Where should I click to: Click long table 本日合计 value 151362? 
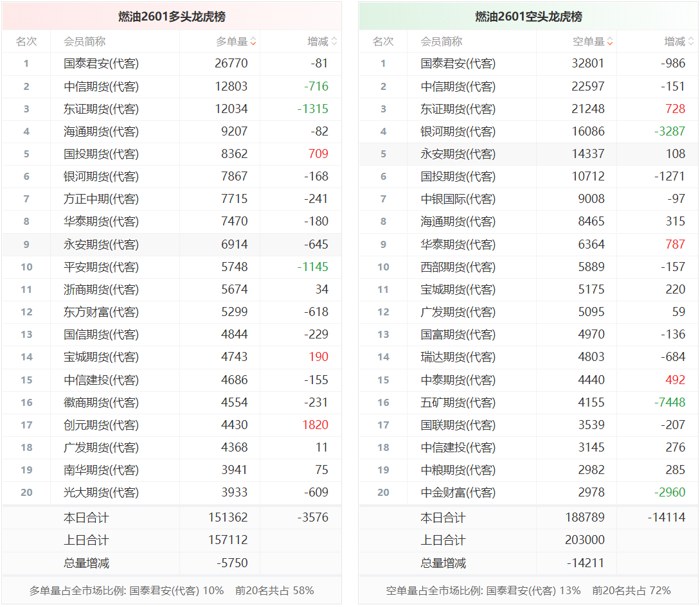coord(228,517)
